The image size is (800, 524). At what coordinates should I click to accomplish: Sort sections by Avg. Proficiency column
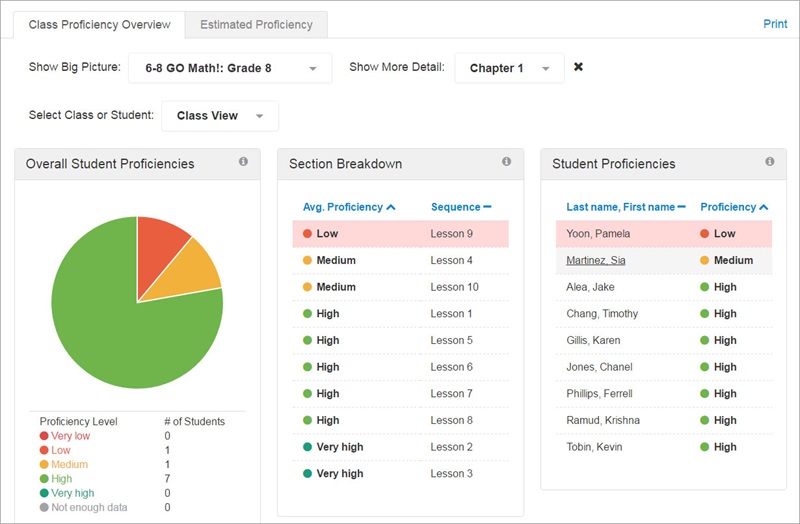click(348, 207)
